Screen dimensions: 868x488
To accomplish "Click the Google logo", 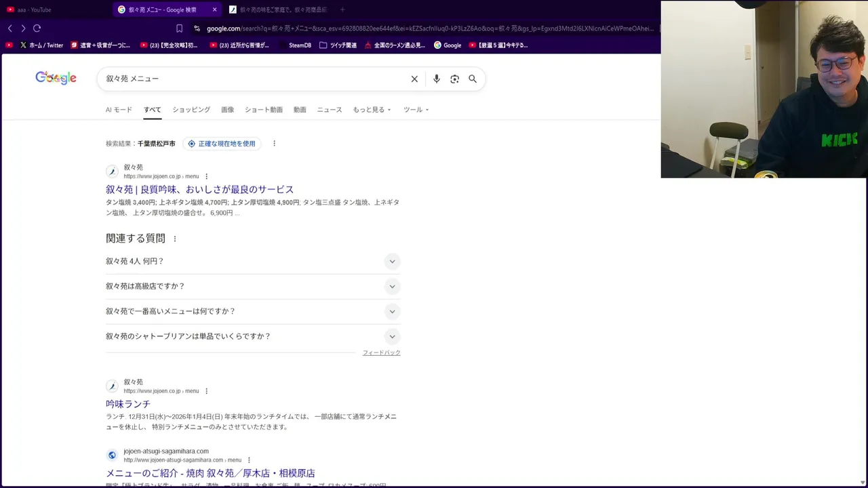I will click(x=56, y=78).
